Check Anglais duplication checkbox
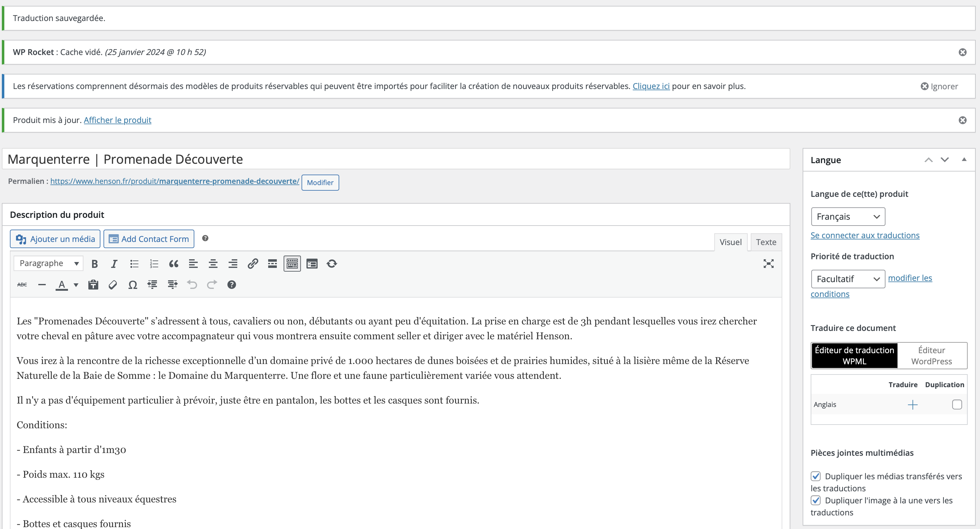 pos(957,404)
